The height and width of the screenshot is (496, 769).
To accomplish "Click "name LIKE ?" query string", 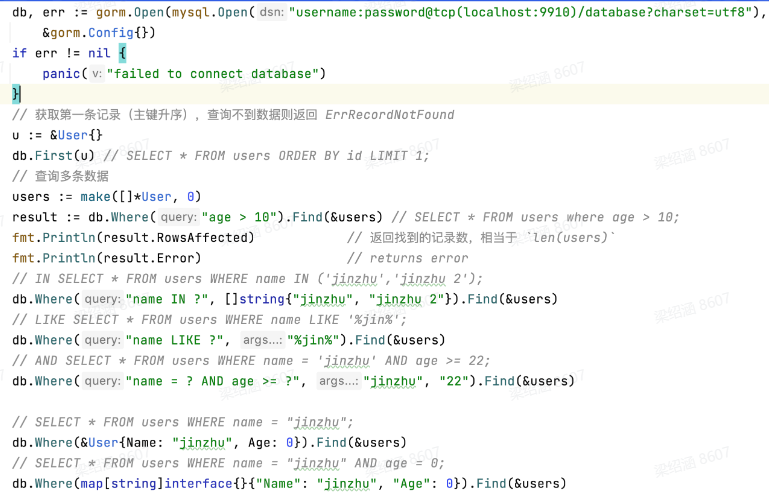I will pos(175,340).
